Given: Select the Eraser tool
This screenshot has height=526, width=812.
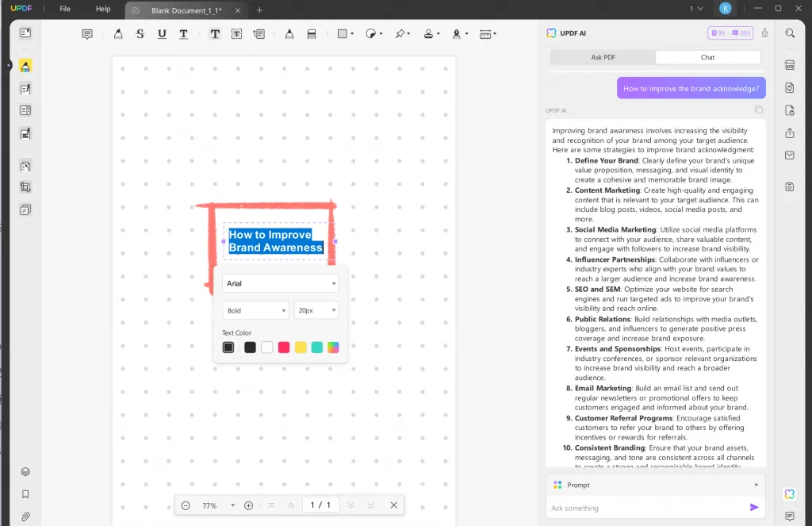Looking at the screenshot, I should [312, 33].
